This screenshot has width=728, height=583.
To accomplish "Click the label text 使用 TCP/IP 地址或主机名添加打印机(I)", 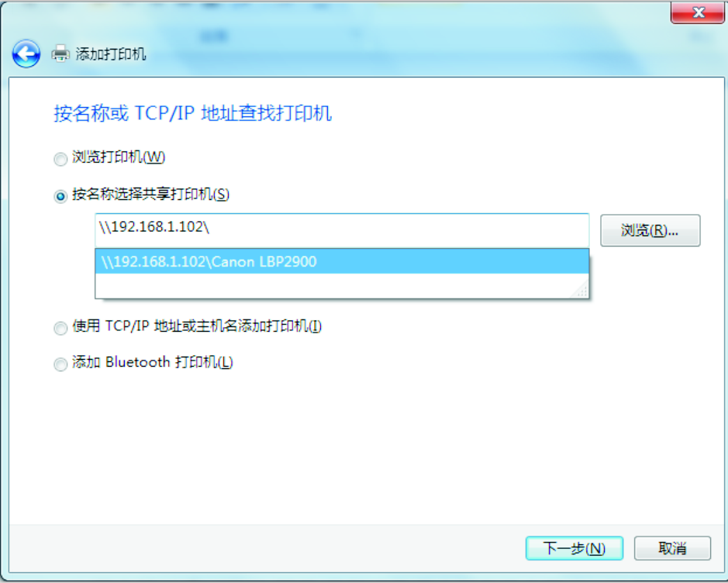I will pyautogui.click(x=197, y=326).
